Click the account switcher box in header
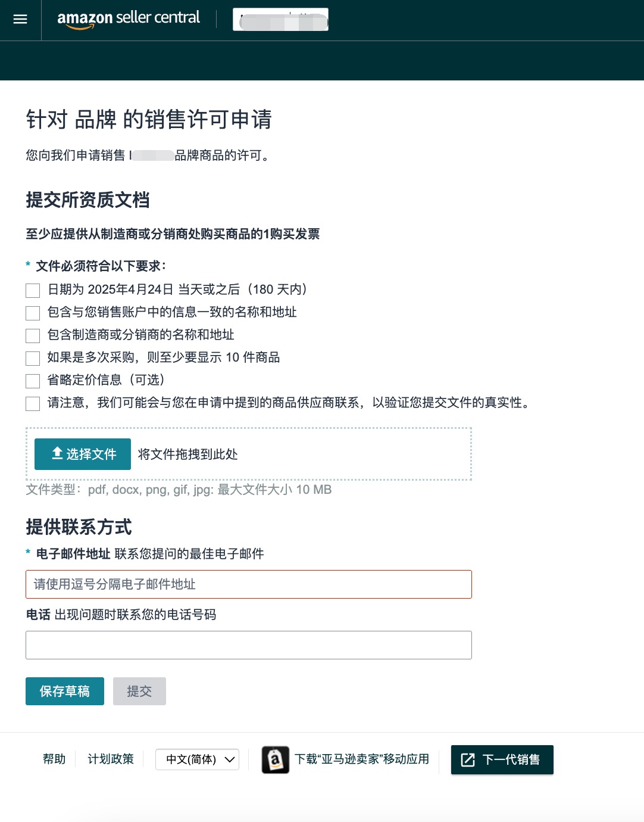The width and height of the screenshot is (644, 822). coord(280,20)
